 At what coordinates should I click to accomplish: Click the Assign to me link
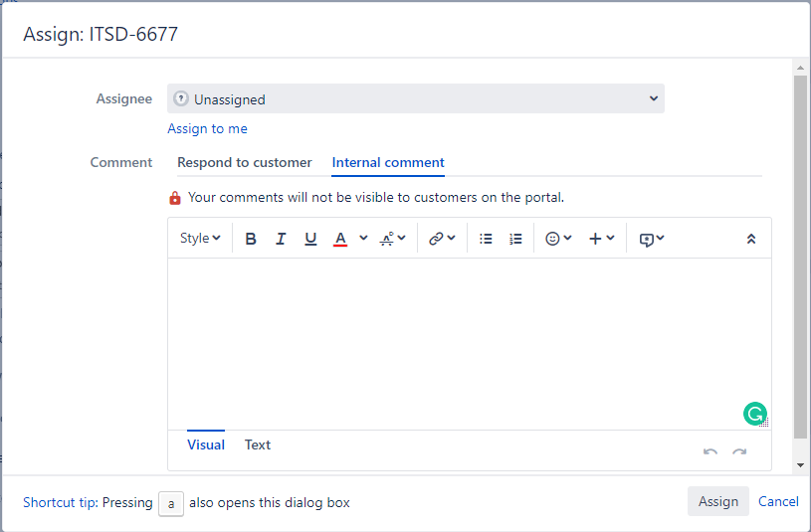click(207, 128)
